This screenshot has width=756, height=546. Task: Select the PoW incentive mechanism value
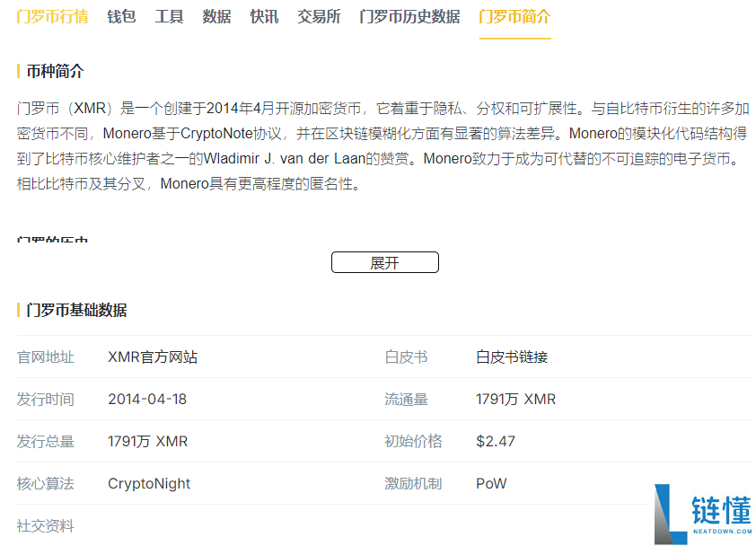tap(491, 483)
